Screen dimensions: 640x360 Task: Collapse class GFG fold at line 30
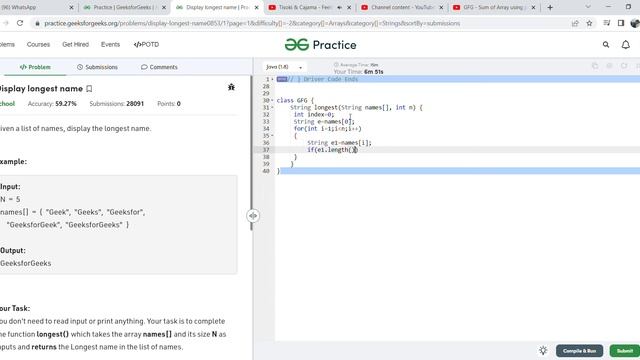pyautogui.click(x=273, y=100)
